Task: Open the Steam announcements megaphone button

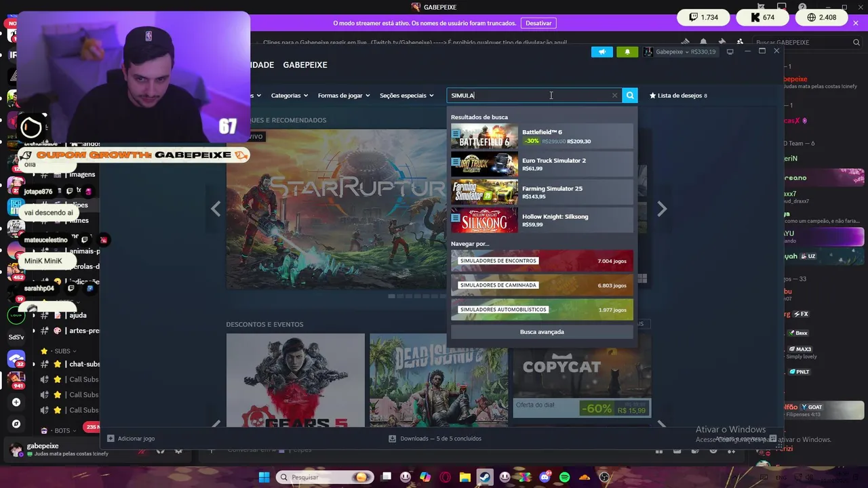Action: (x=601, y=52)
